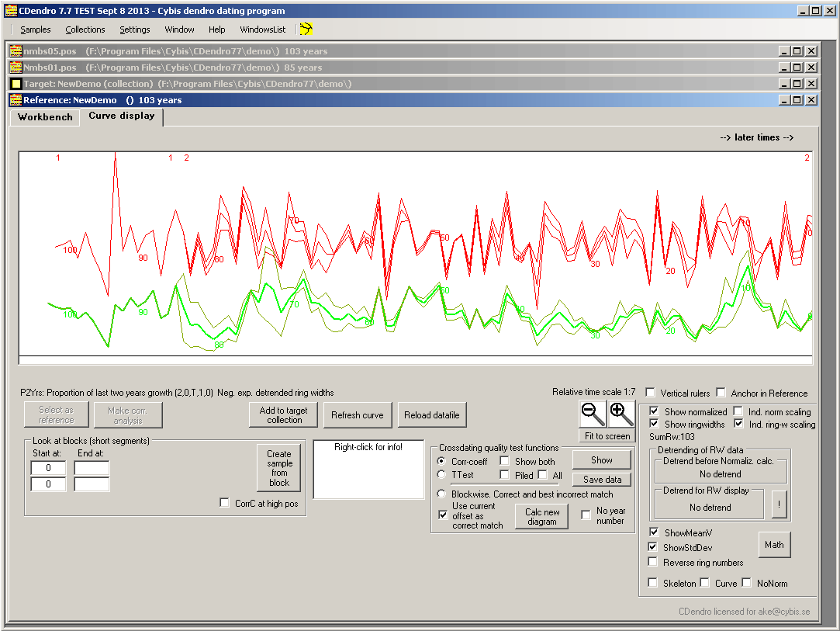Click the second End at input field

tap(92, 484)
